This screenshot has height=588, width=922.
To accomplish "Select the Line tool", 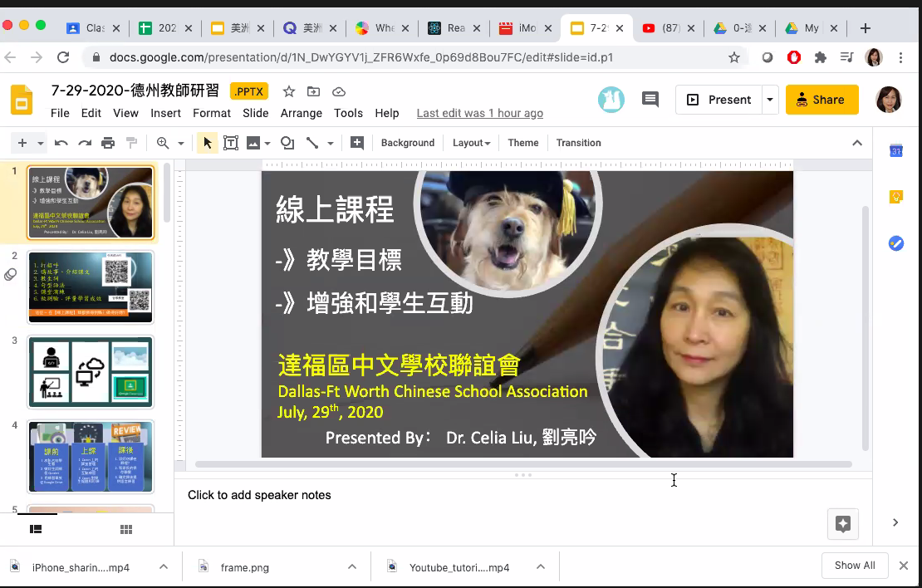I will [312, 142].
